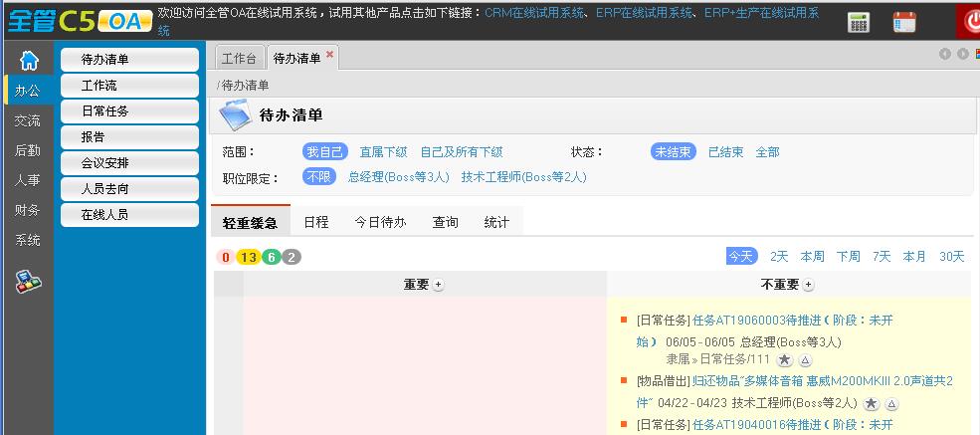980x435 pixels.
Task: Open the 统计 tab
Action: click(496, 223)
